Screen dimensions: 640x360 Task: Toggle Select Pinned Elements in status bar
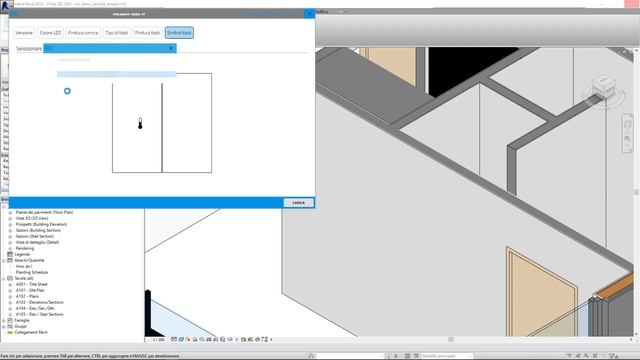pos(587,356)
